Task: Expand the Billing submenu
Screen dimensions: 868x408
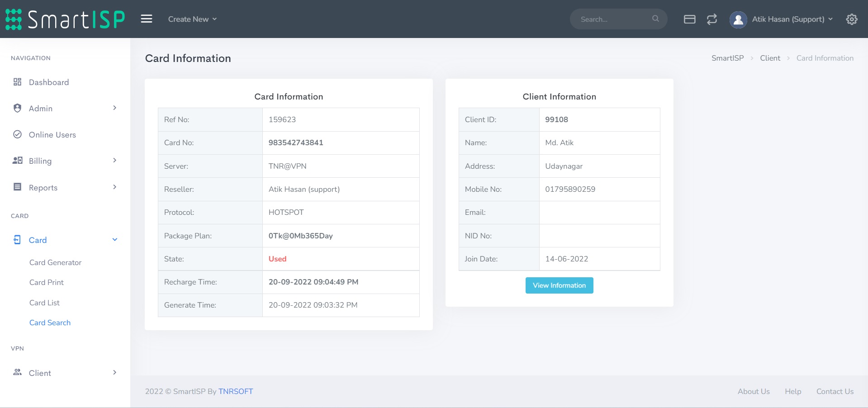Action: (114, 161)
